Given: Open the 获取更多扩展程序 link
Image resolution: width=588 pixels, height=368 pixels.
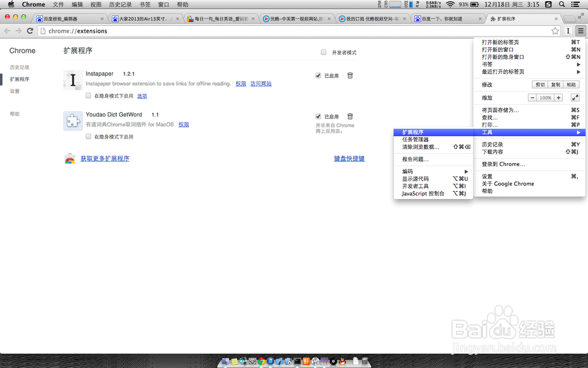Looking at the screenshot, I should tap(106, 158).
